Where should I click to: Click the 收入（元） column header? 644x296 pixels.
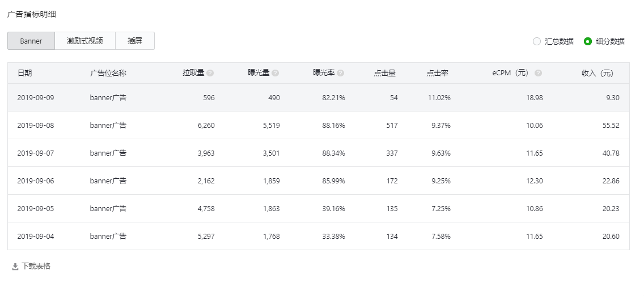click(598, 74)
